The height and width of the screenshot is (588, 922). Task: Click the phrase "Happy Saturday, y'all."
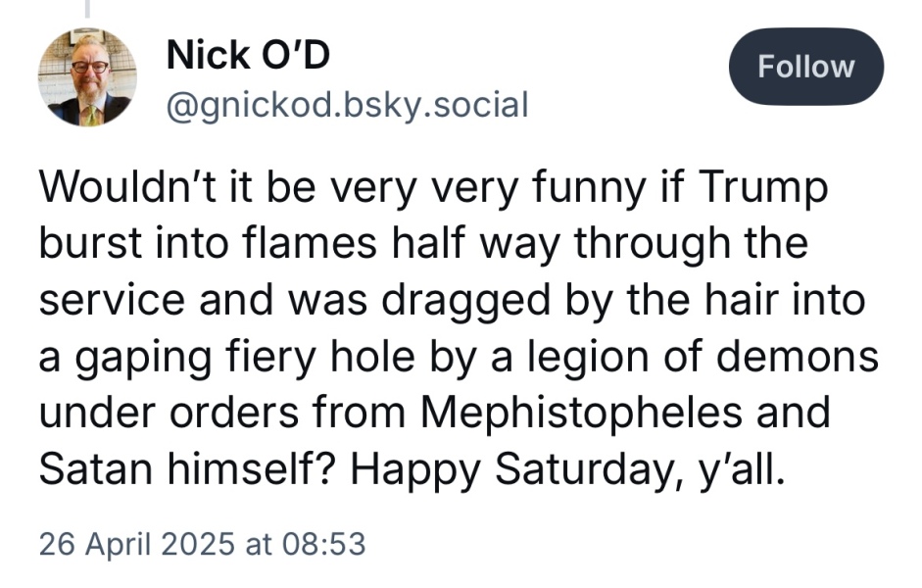(x=568, y=467)
